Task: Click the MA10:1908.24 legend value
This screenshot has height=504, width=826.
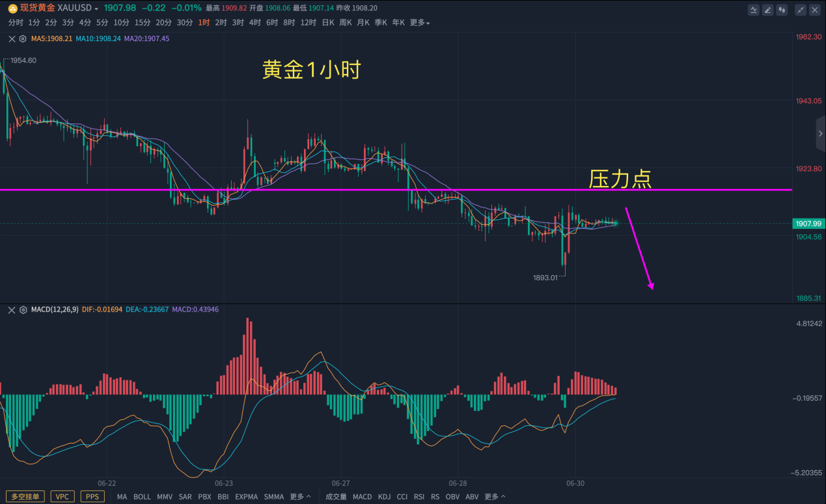Action: (98, 39)
